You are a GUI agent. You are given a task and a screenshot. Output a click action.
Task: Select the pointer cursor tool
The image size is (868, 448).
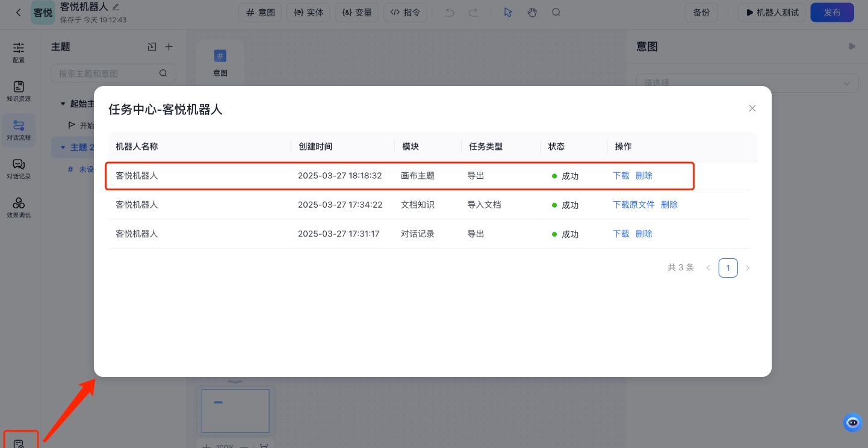507,12
